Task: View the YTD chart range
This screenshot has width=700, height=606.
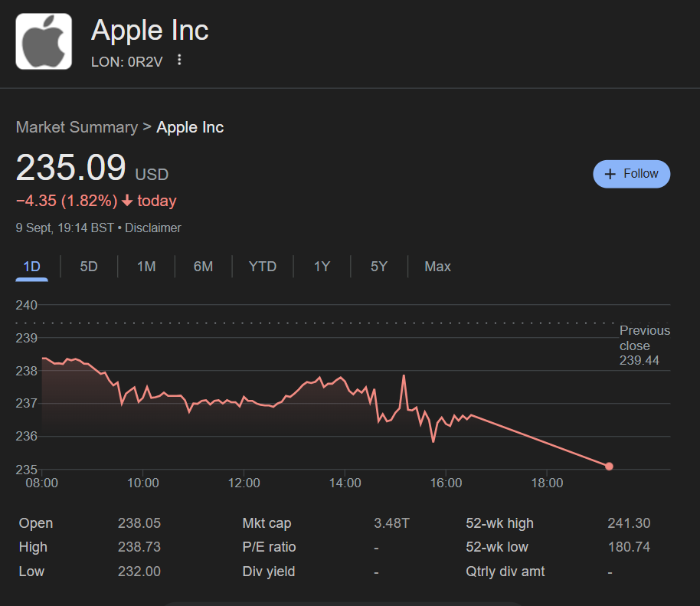Action: [263, 267]
